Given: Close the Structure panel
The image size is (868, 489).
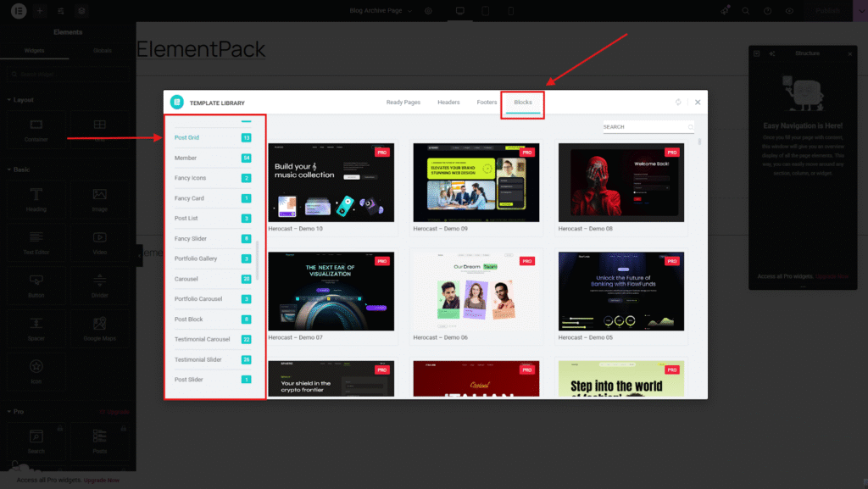Looking at the screenshot, I should click(849, 53).
